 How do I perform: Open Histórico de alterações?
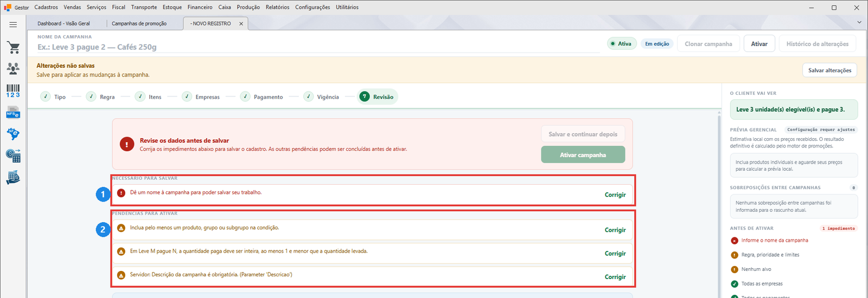click(x=818, y=44)
